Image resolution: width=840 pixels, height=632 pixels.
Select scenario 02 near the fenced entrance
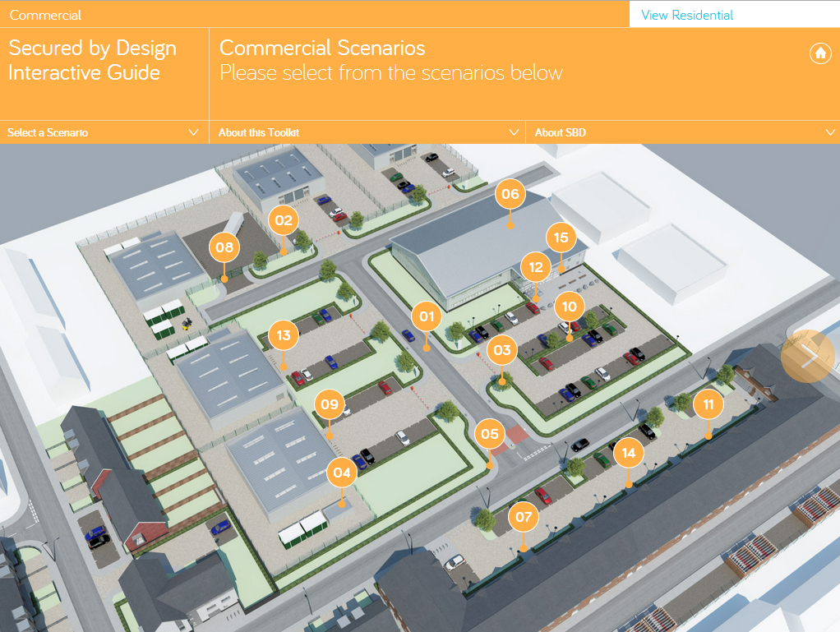(x=284, y=219)
